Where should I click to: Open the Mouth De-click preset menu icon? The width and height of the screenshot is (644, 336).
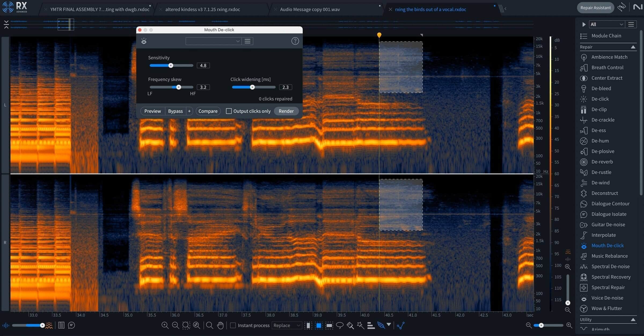[x=247, y=41]
